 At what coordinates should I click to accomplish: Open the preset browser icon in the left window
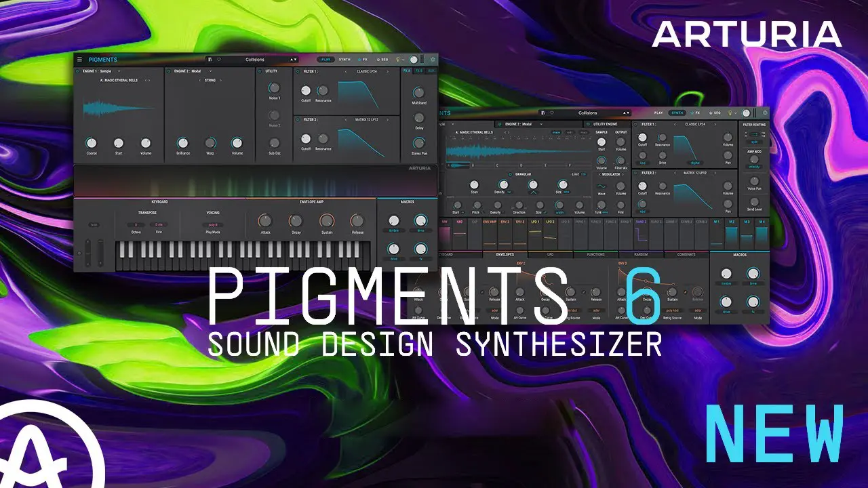[x=210, y=60]
